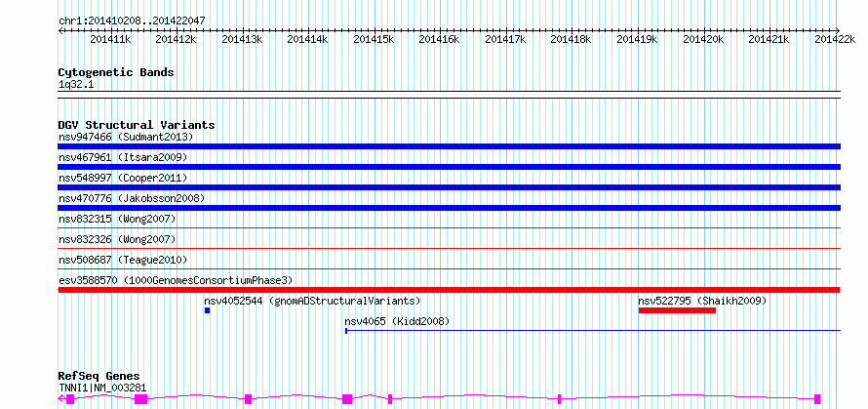Select the DGV Structural Variants track heading

pyautogui.click(x=137, y=125)
